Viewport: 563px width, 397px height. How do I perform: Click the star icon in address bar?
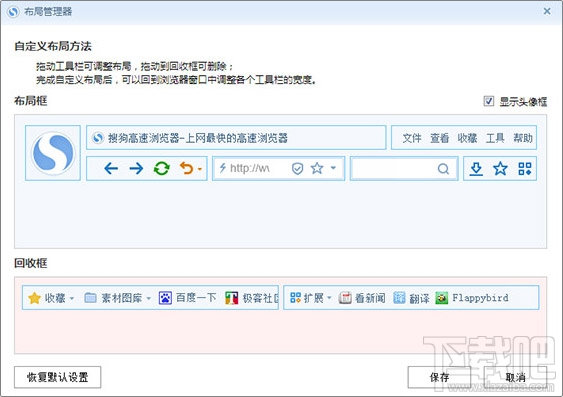(317, 168)
